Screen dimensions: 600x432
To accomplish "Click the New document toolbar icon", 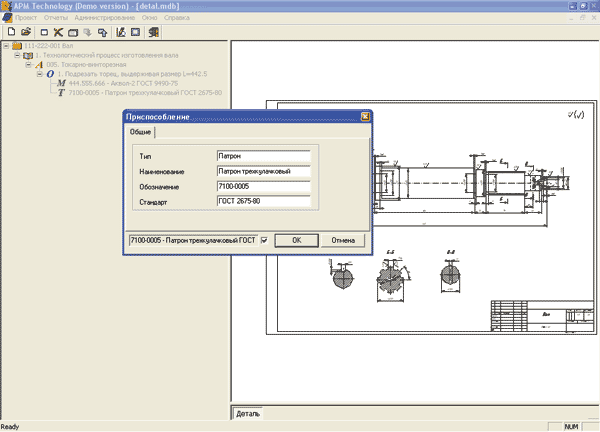I will click(10, 32).
